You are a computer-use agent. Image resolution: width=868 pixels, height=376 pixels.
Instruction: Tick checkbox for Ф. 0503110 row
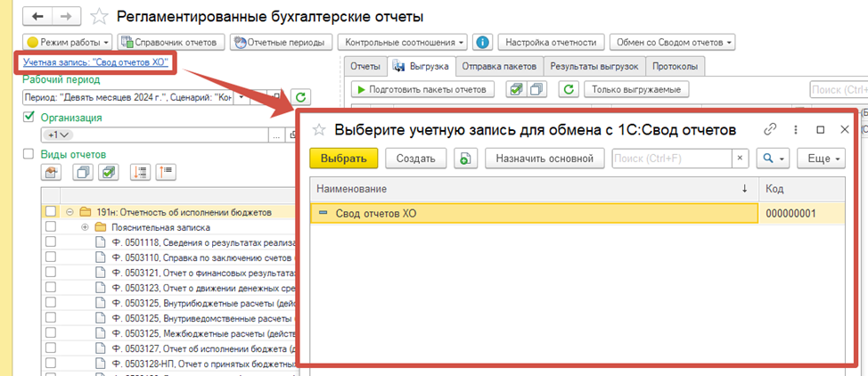pyautogui.click(x=51, y=257)
